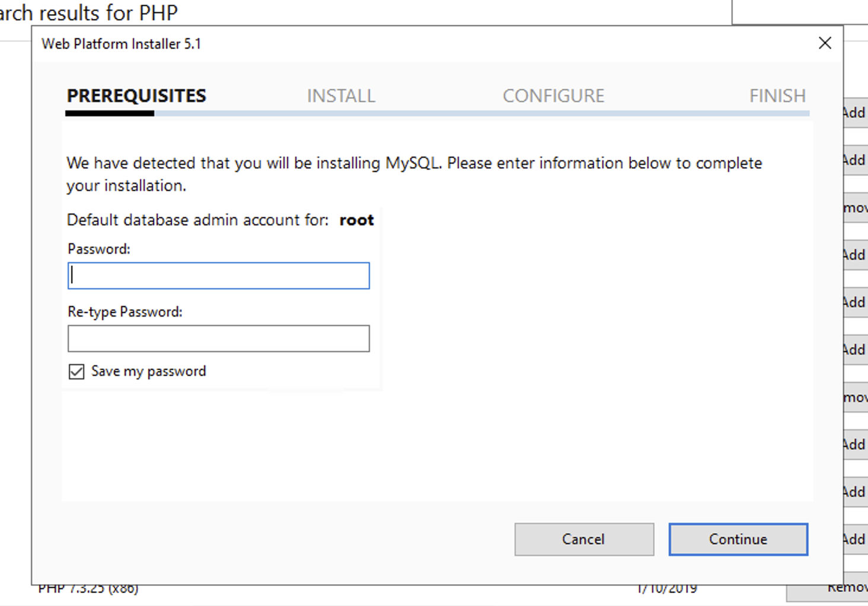868x606 pixels.
Task: Toggle the Save my password checkbox
Action: coord(76,372)
